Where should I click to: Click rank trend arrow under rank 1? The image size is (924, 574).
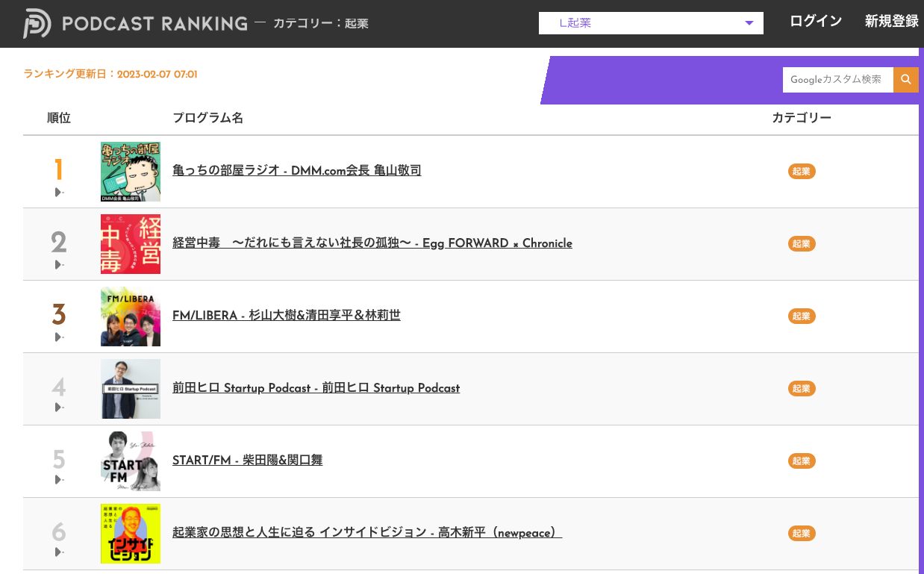(x=59, y=193)
